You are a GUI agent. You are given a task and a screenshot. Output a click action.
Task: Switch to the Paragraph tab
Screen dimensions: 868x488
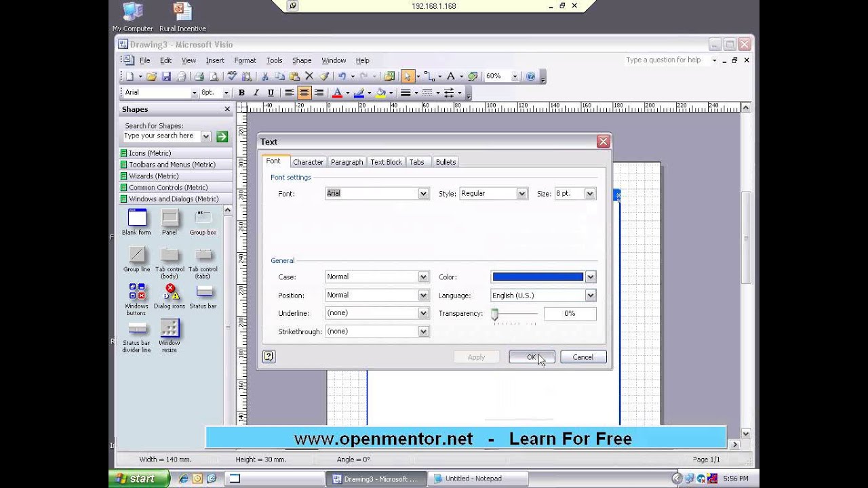click(347, 162)
